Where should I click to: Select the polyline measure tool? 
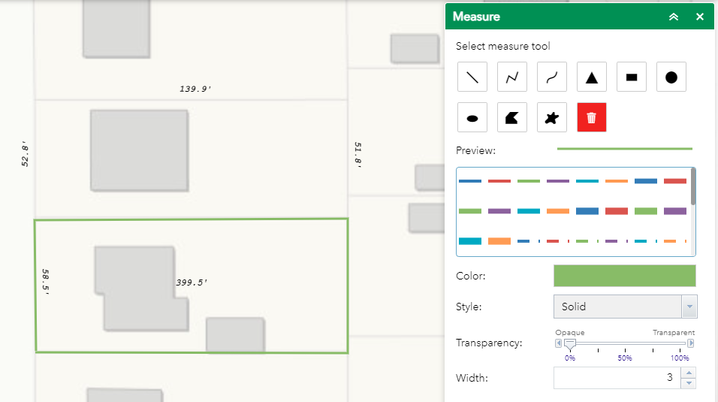click(512, 77)
